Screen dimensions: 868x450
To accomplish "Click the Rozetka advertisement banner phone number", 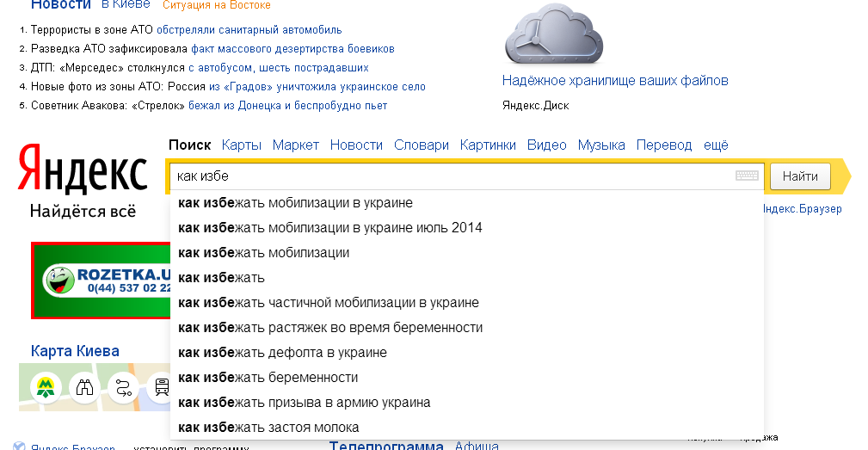I will (130, 288).
